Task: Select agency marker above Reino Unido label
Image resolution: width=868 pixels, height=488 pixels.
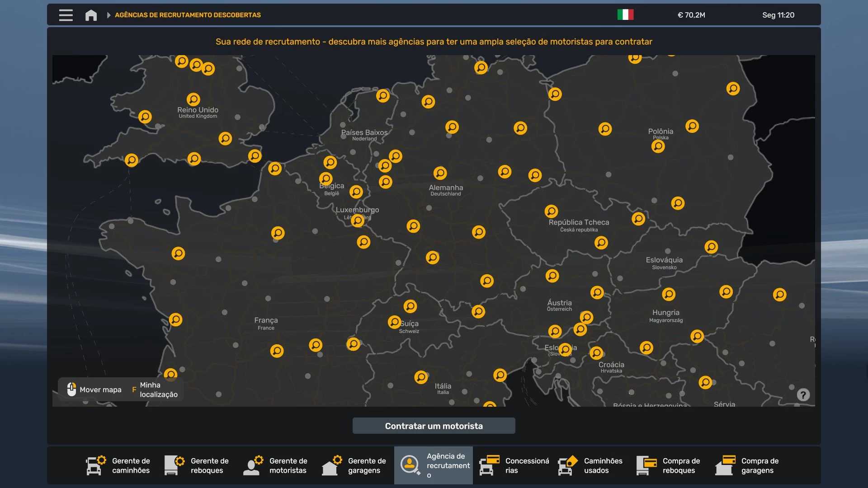Action: [x=193, y=99]
